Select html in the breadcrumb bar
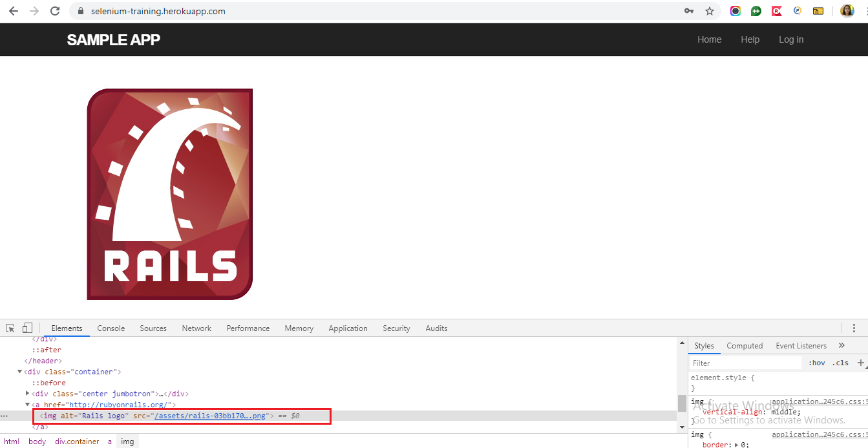The width and height of the screenshot is (868, 448). pos(12,442)
